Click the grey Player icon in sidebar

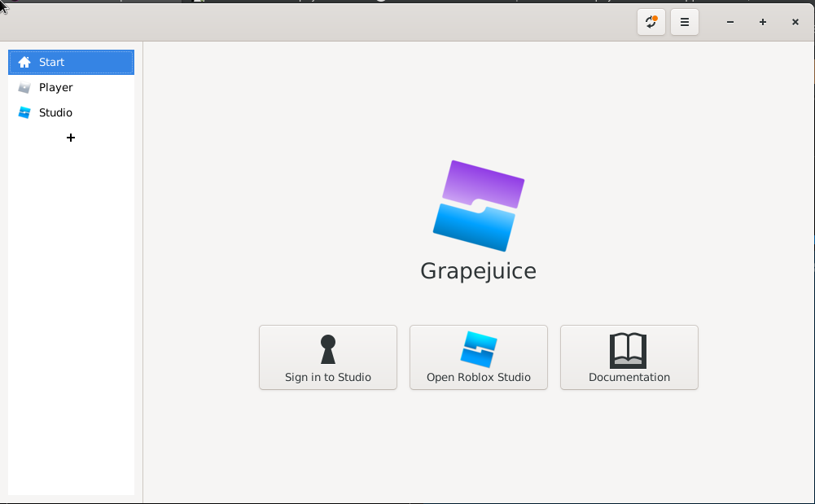point(24,87)
